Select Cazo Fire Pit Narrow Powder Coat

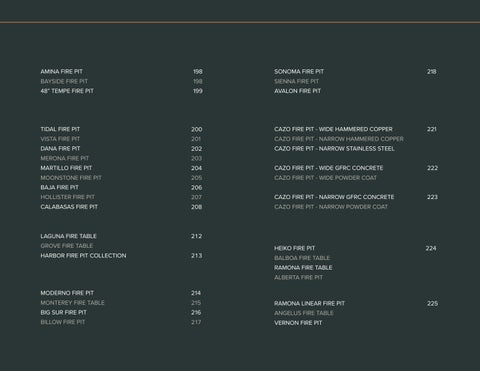[x=331, y=207]
